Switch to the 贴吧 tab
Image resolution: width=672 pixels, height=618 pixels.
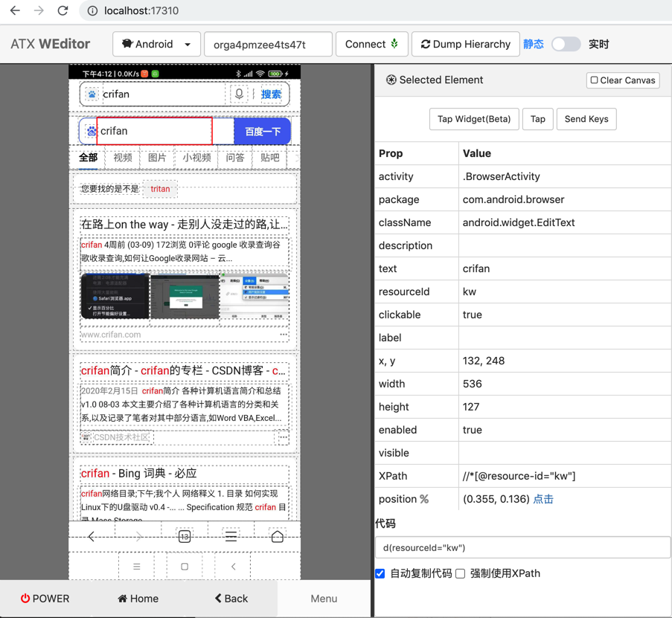click(x=270, y=158)
